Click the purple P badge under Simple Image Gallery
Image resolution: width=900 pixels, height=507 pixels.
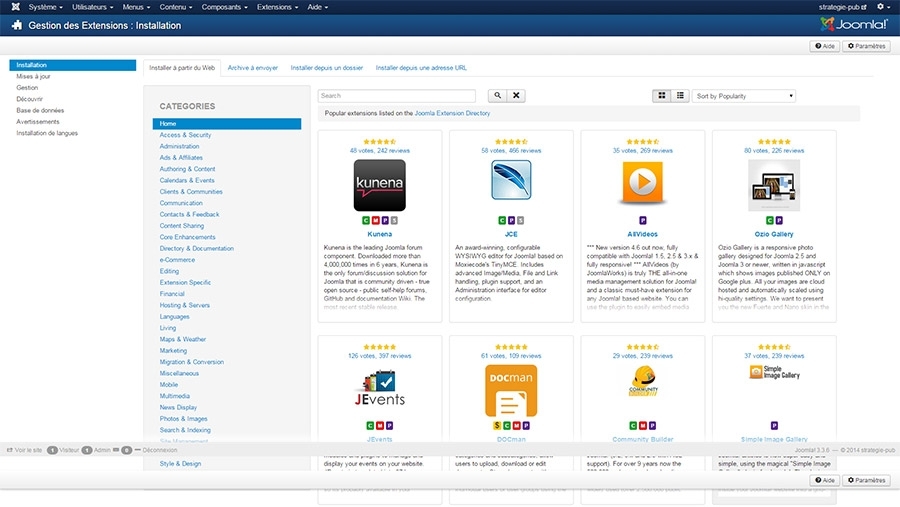coord(774,425)
